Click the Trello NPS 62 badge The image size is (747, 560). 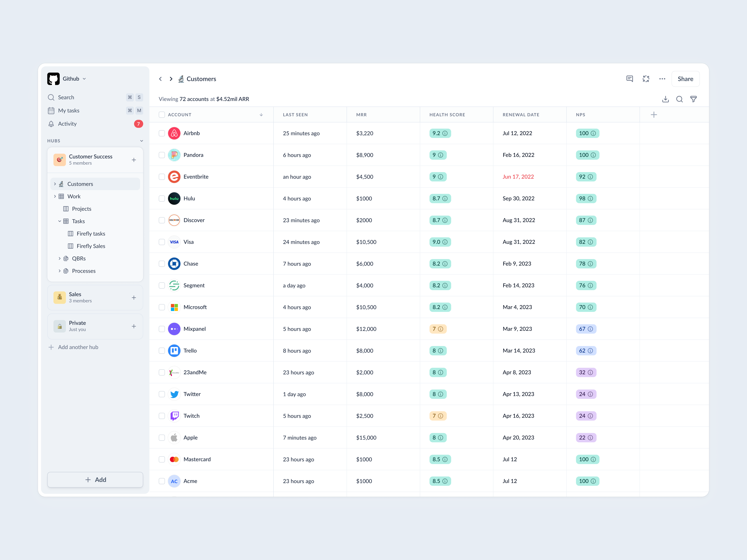click(x=586, y=351)
